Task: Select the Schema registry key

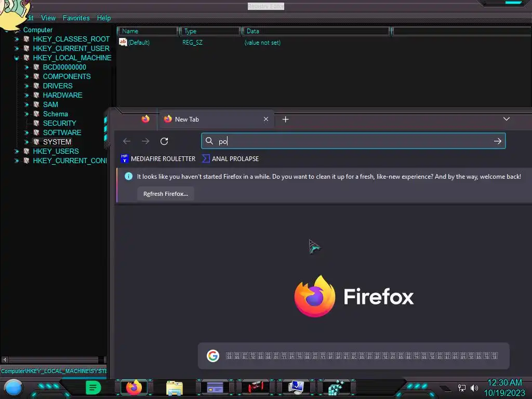Action: 55,114
